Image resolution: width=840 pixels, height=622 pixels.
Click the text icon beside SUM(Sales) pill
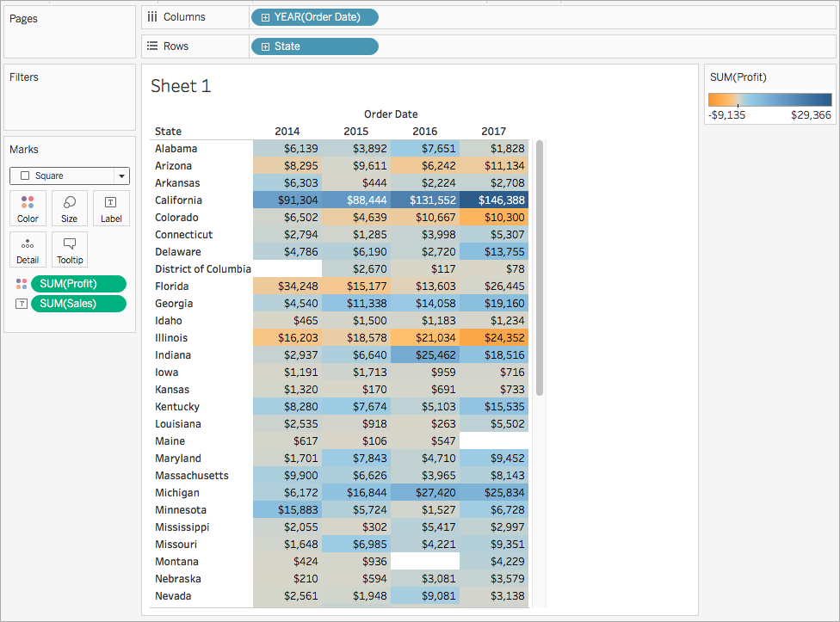22,304
